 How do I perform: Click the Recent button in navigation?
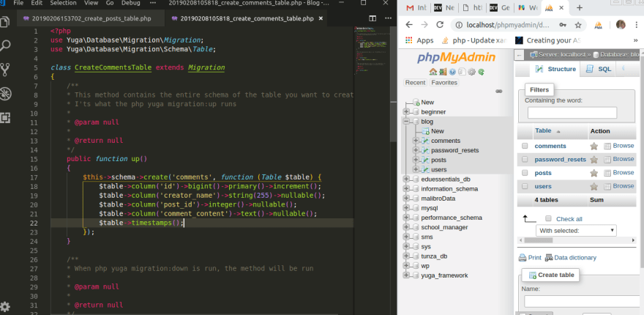click(415, 82)
